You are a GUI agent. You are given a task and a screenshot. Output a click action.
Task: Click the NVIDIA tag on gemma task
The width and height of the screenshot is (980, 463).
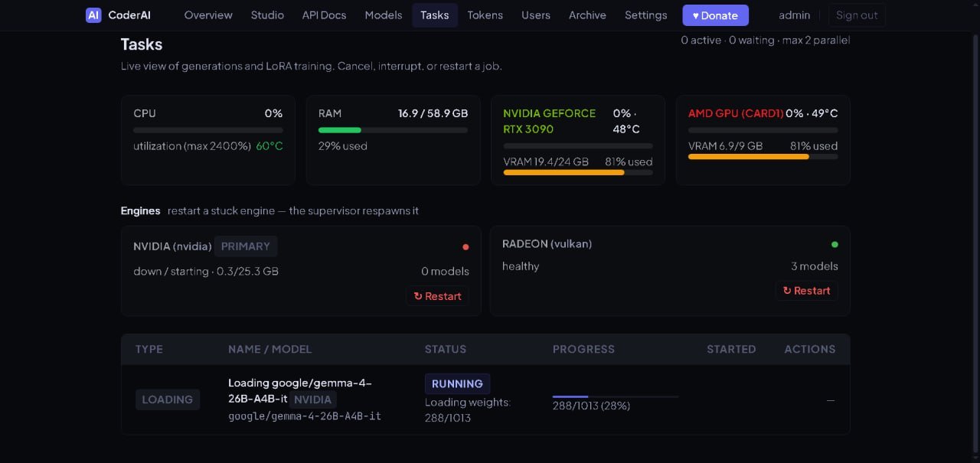[312, 399]
